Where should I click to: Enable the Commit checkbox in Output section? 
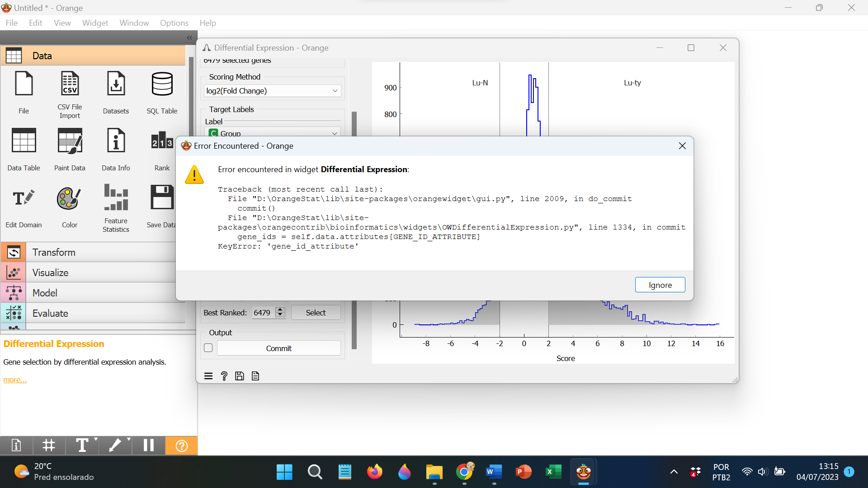[x=208, y=348]
